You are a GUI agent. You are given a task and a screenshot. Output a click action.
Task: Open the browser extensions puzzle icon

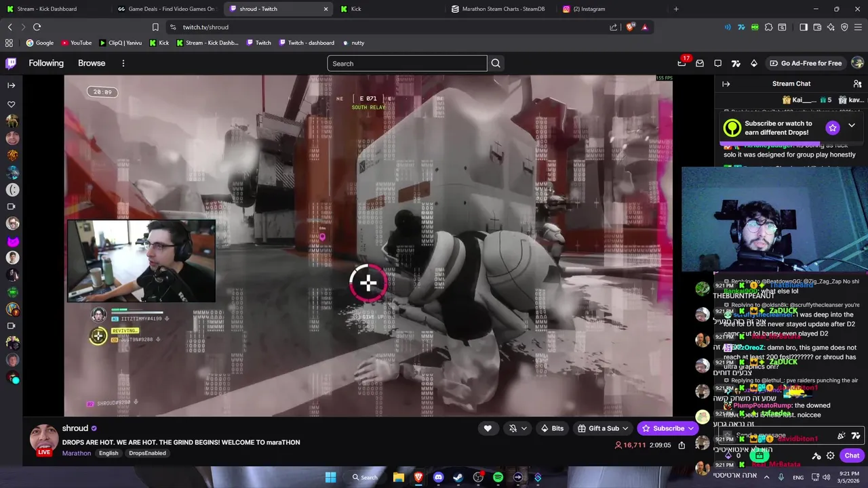tap(768, 27)
